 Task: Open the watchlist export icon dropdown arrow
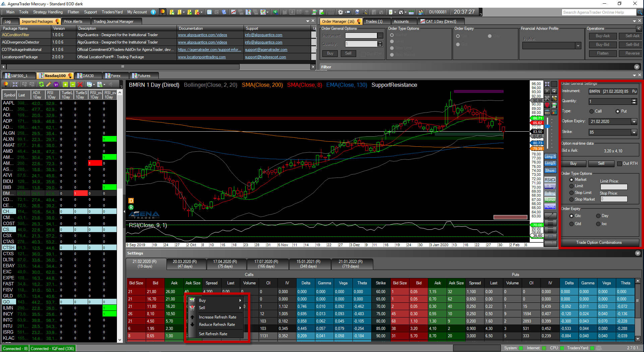94,84
